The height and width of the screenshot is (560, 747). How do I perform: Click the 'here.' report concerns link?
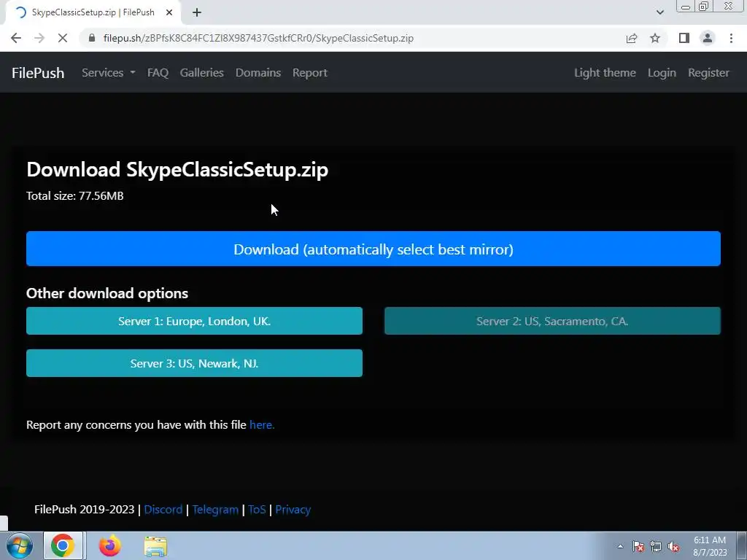coord(262,425)
